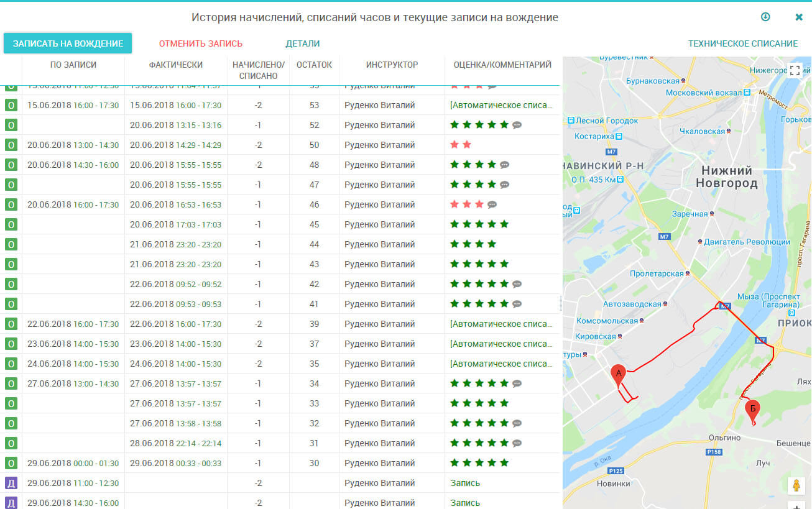The image size is (812, 509).
Task: Click the green О icon on the 22.06.2018 16:00 row
Action: 11,324
